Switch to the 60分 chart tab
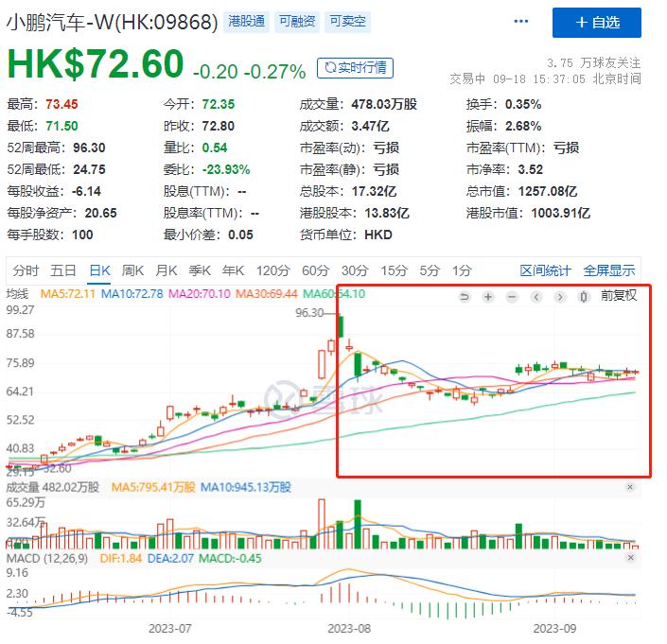Screen dimensions: 667x644 pos(316,270)
